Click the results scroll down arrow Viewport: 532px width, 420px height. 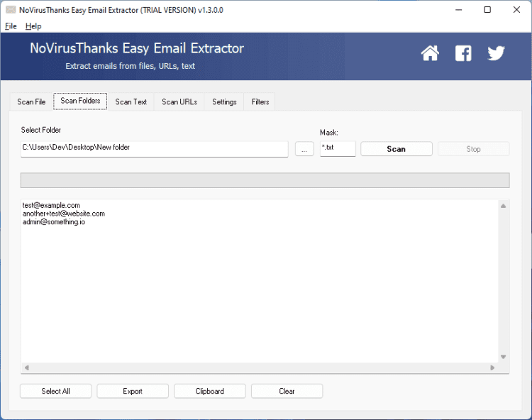tap(504, 357)
